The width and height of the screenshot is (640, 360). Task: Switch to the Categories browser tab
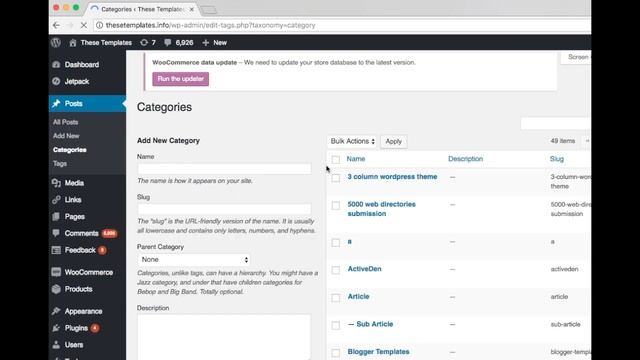pyautogui.click(x=142, y=9)
